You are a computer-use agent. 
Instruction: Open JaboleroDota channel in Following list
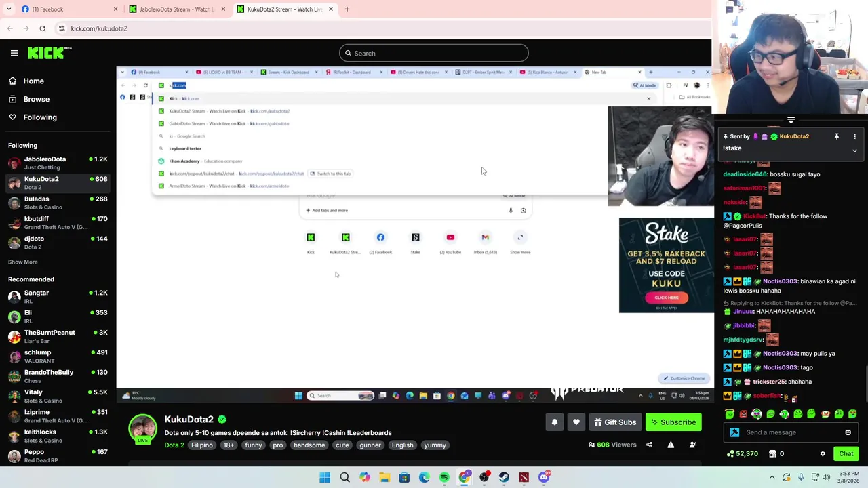tap(58, 163)
